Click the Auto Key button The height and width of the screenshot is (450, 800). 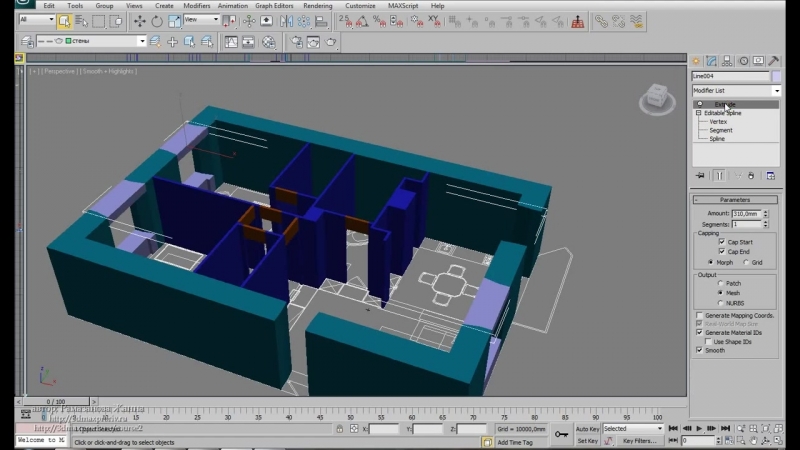click(x=587, y=428)
